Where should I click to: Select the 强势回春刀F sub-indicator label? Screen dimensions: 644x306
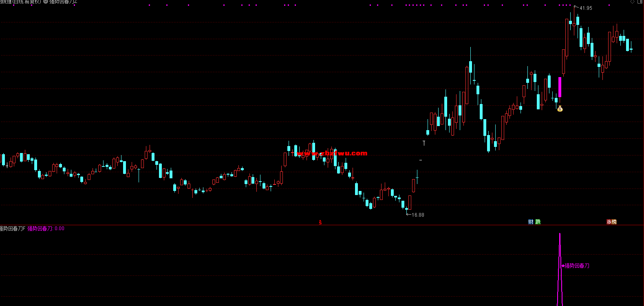[13, 228]
